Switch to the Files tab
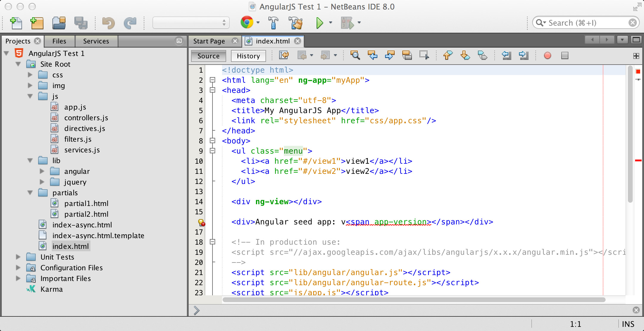This screenshot has height=331, width=644. [59, 41]
